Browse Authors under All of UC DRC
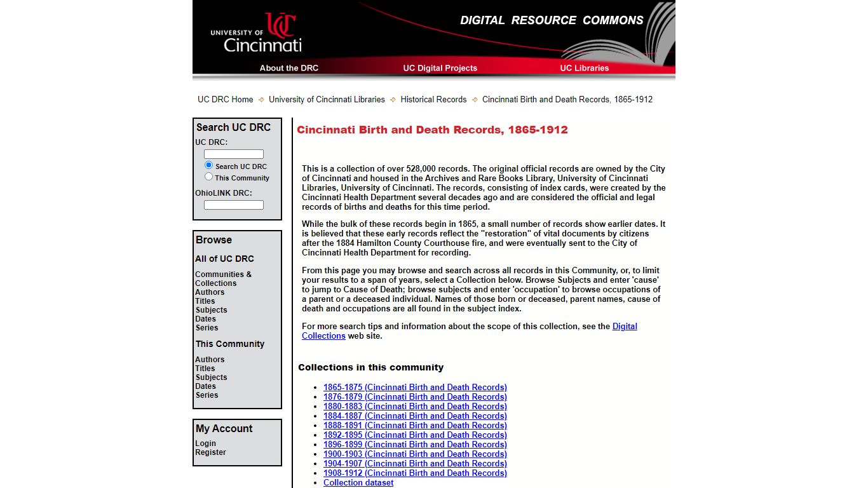The height and width of the screenshot is (488, 868). point(210,292)
